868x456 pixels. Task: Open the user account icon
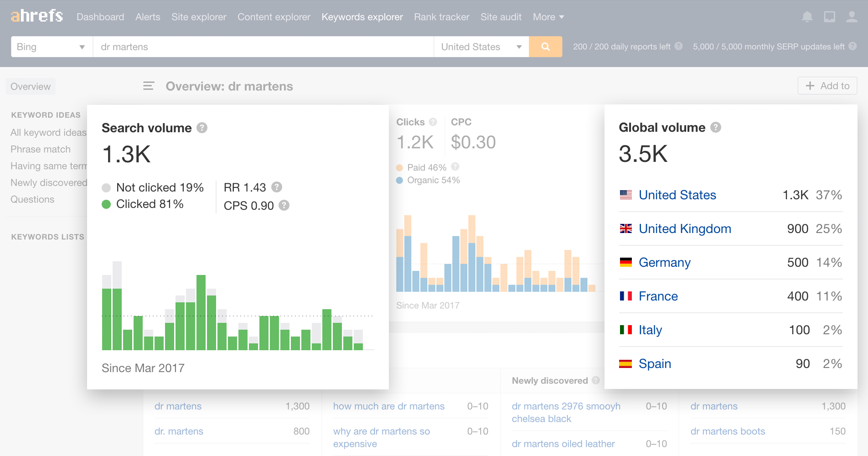852,17
